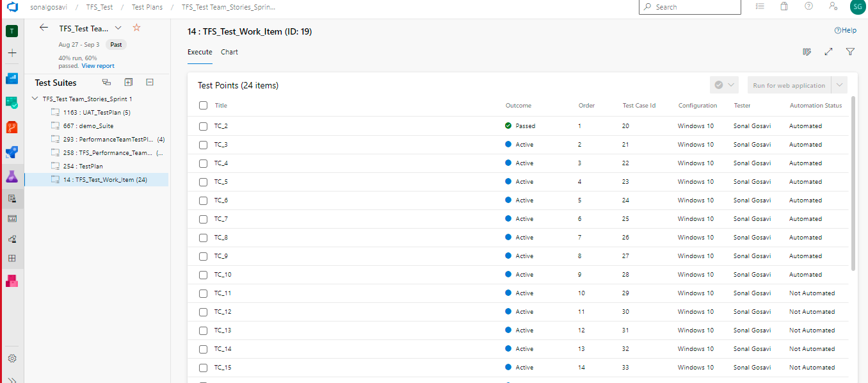
Task: Open Test Plans in the breadcrumb
Action: click(147, 7)
